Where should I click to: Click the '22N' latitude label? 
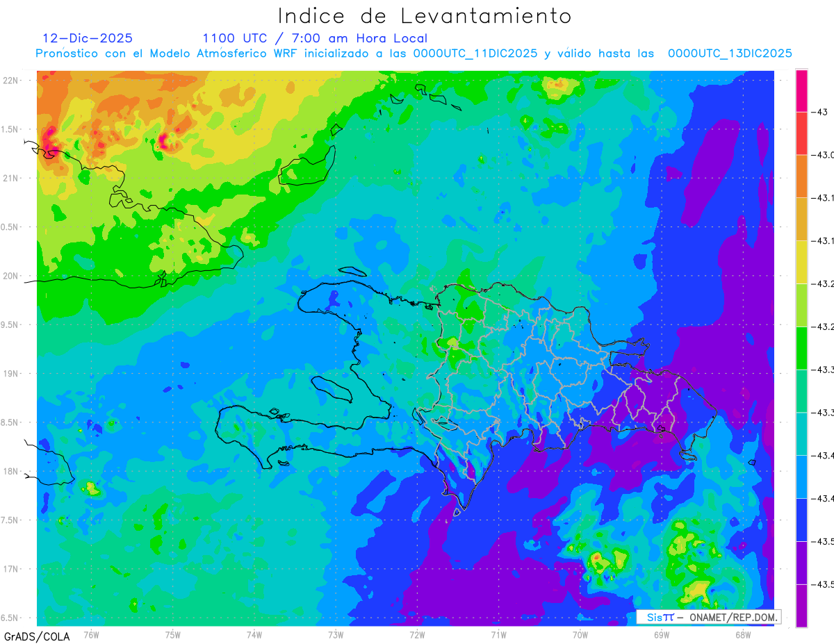point(12,81)
